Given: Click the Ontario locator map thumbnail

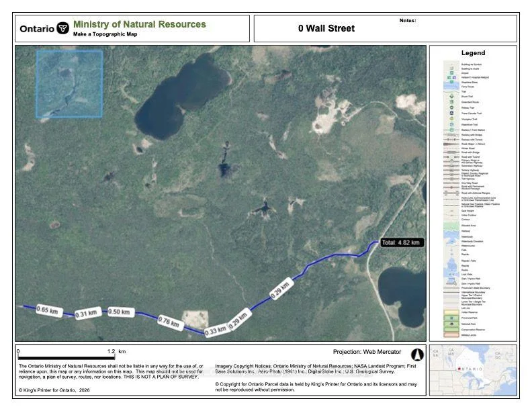Looking at the screenshot, I should [474, 370].
